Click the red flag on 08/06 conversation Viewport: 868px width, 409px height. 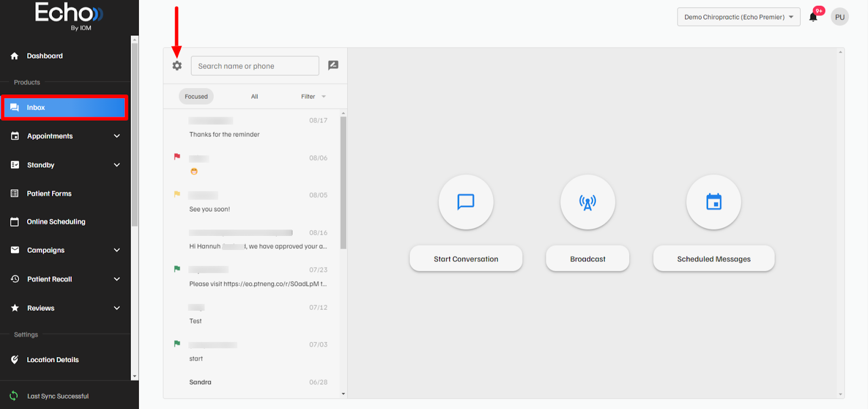click(177, 156)
